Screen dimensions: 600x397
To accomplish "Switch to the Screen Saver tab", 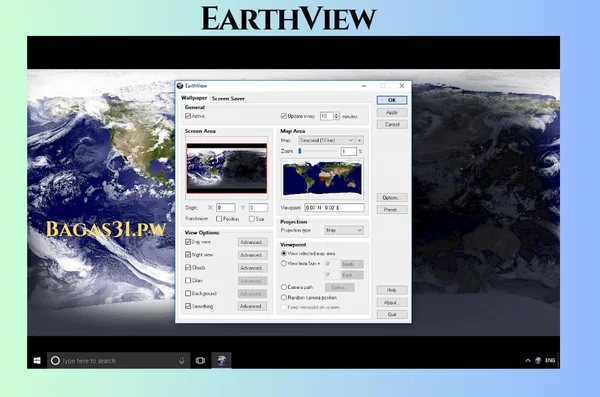I will (x=228, y=98).
